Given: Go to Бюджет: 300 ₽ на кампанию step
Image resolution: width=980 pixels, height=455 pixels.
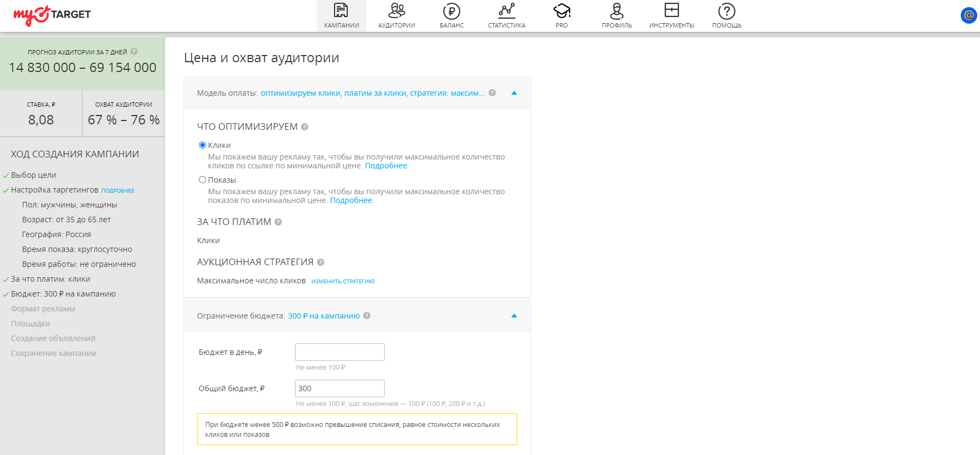Looking at the screenshot, I should 63,294.
